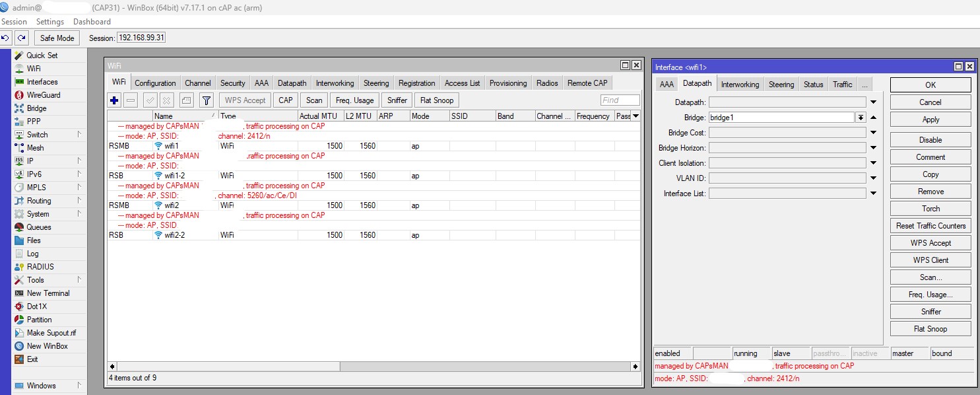980x395 pixels.
Task: Click the comment icon in WiFi toolbar
Action: coord(186,100)
